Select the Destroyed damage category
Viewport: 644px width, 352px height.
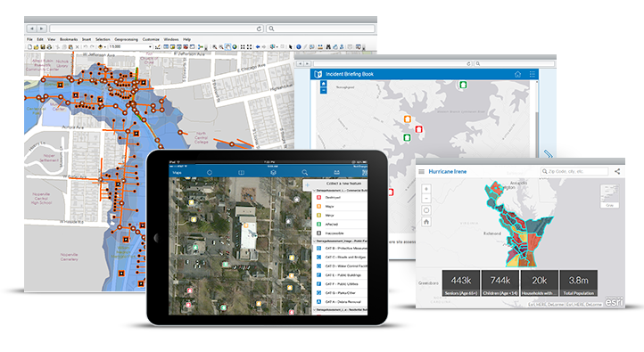click(x=341, y=197)
